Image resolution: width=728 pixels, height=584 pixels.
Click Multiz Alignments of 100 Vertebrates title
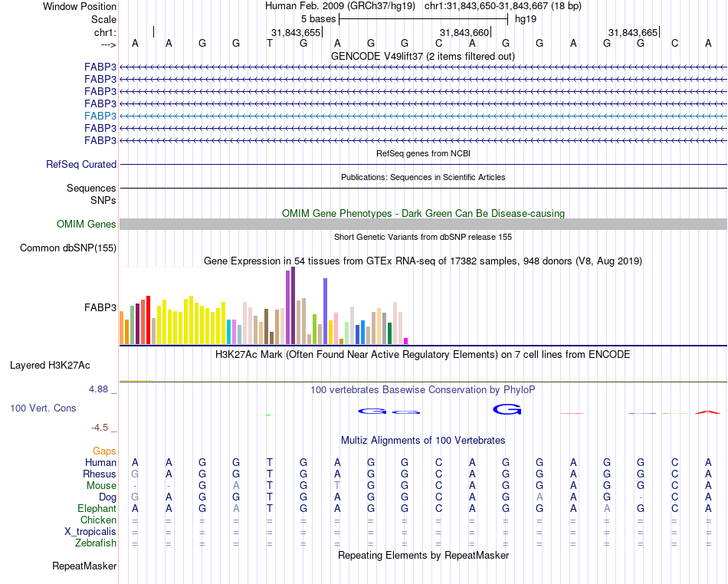click(423, 440)
